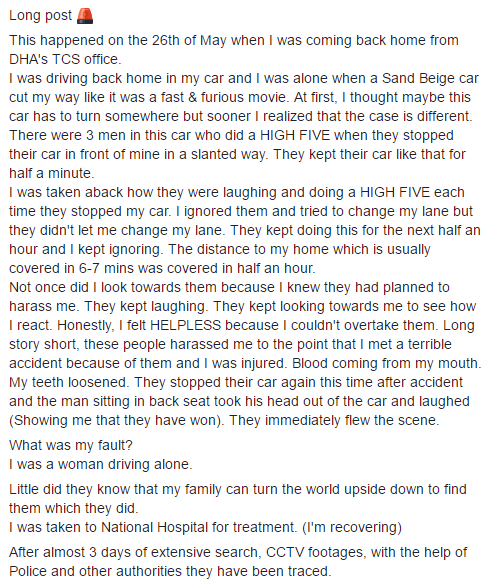Click the red siren emoji icon
Screen dimensions: 487x584
click(x=85, y=16)
